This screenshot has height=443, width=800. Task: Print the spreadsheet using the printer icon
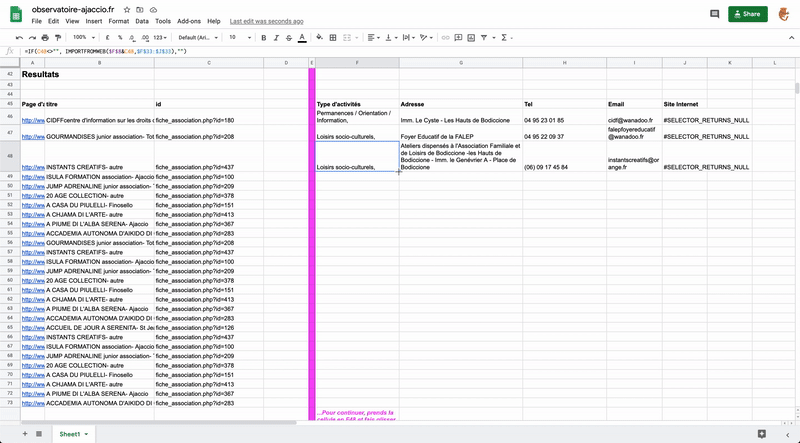45,38
